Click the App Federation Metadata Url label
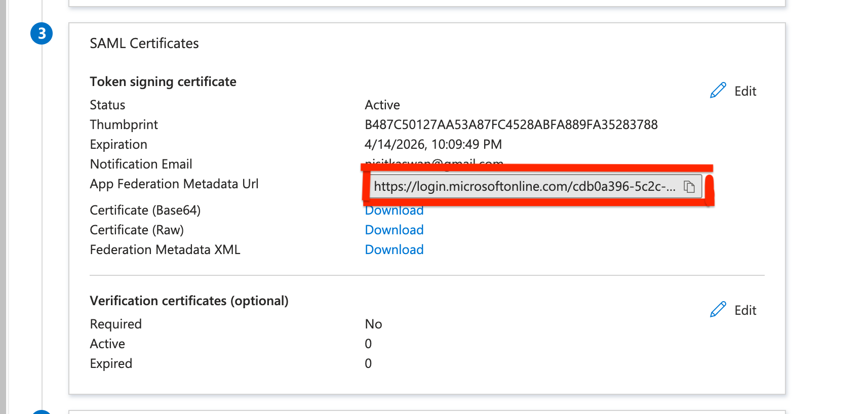Viewport: 868px width, 414px height. click(174, 184)
